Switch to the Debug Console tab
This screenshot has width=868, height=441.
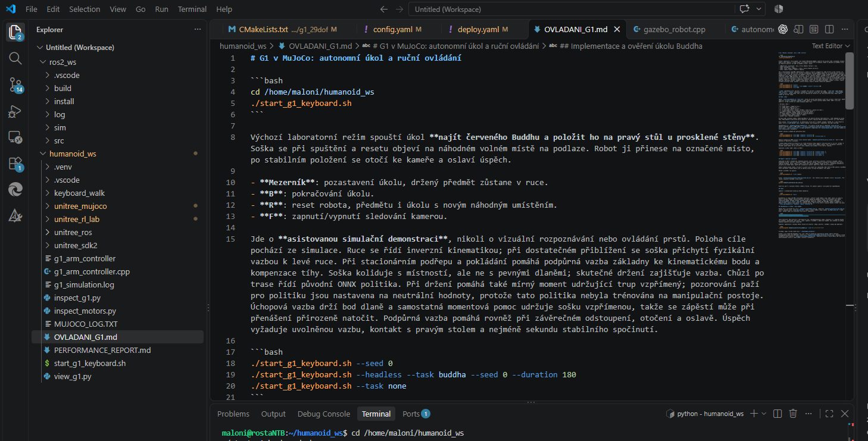click(324, 414)
